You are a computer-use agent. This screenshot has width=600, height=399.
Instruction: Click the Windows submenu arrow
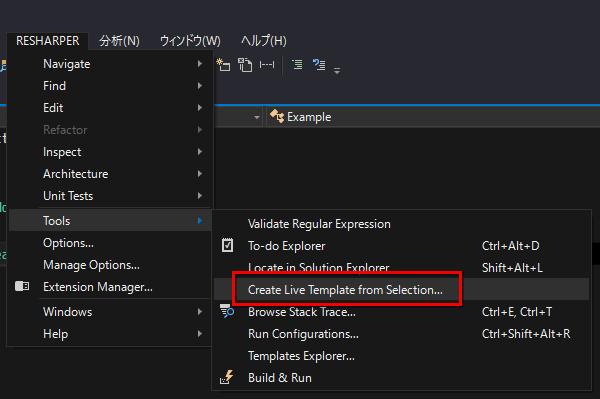199,311
